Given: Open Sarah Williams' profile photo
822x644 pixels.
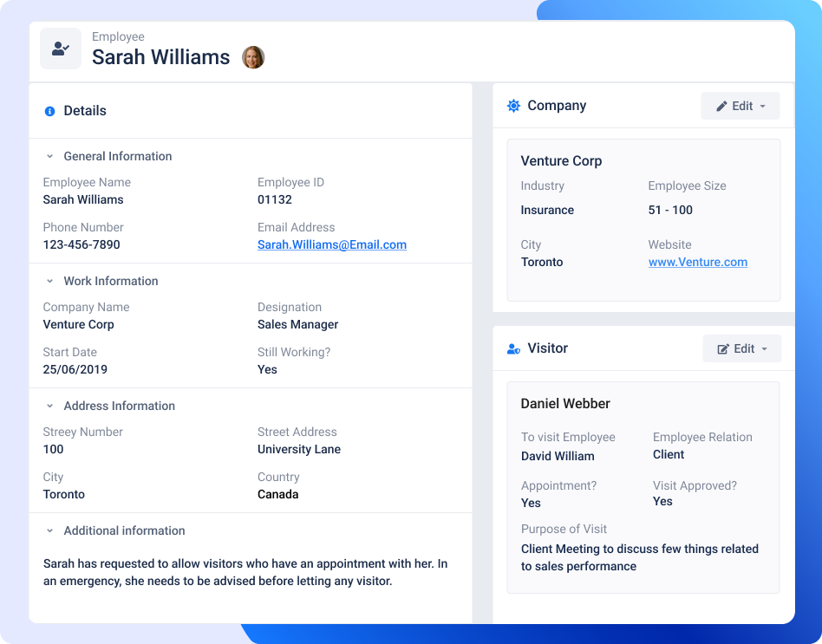Looking at the screenshot, I should pyautogui.click(x=252, y=57).
